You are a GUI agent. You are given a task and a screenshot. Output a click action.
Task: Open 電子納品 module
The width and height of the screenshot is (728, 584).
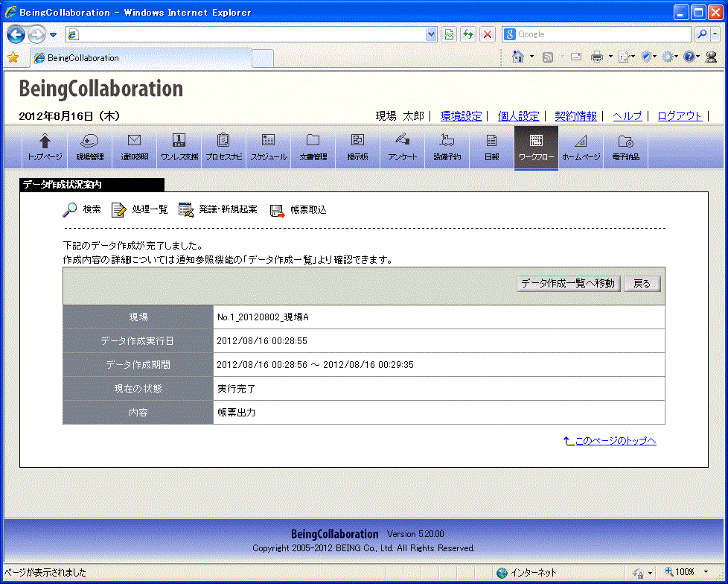625,147
